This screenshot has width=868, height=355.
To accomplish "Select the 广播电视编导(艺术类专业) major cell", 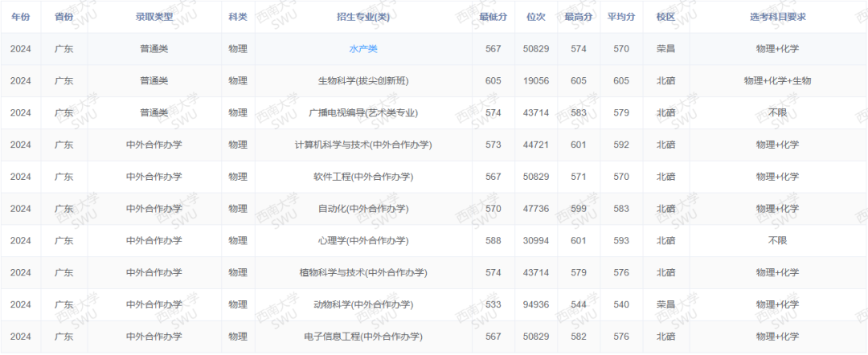I will 363,112.
